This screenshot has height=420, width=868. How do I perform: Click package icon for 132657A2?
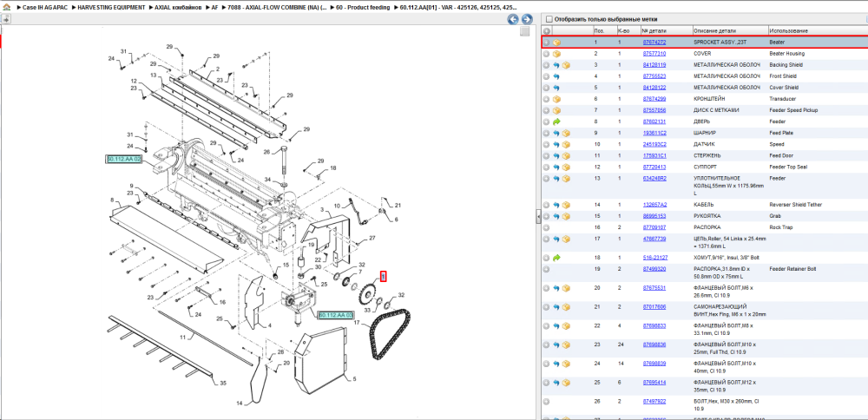(566, 205)
